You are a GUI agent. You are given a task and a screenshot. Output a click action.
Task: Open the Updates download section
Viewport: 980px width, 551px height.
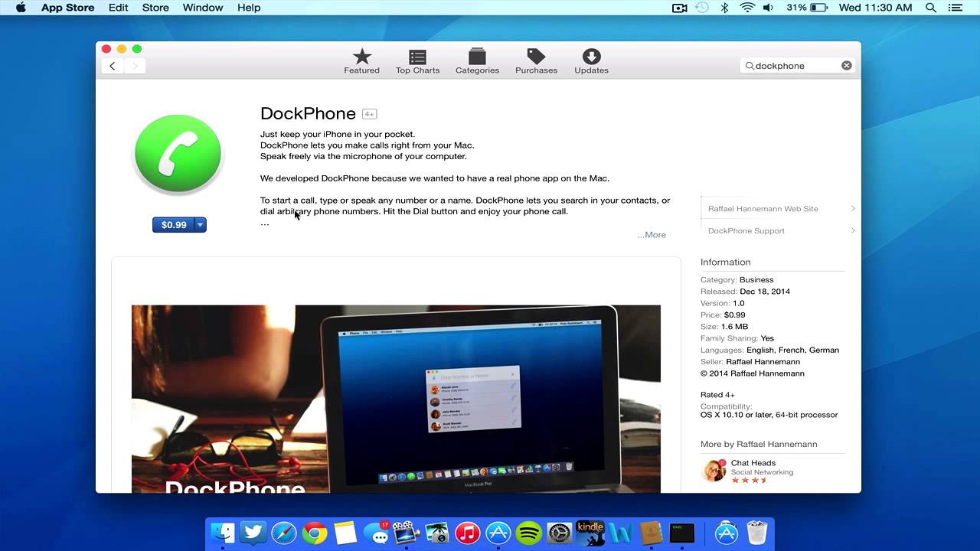[591, 61]
